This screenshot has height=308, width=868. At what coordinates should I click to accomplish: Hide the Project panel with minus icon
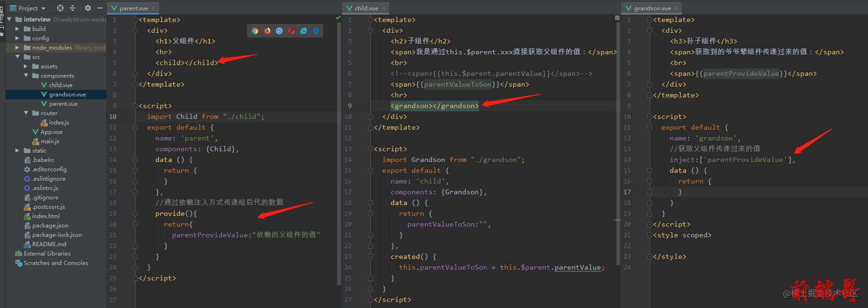pyautogui.click(x=100, y=8)
